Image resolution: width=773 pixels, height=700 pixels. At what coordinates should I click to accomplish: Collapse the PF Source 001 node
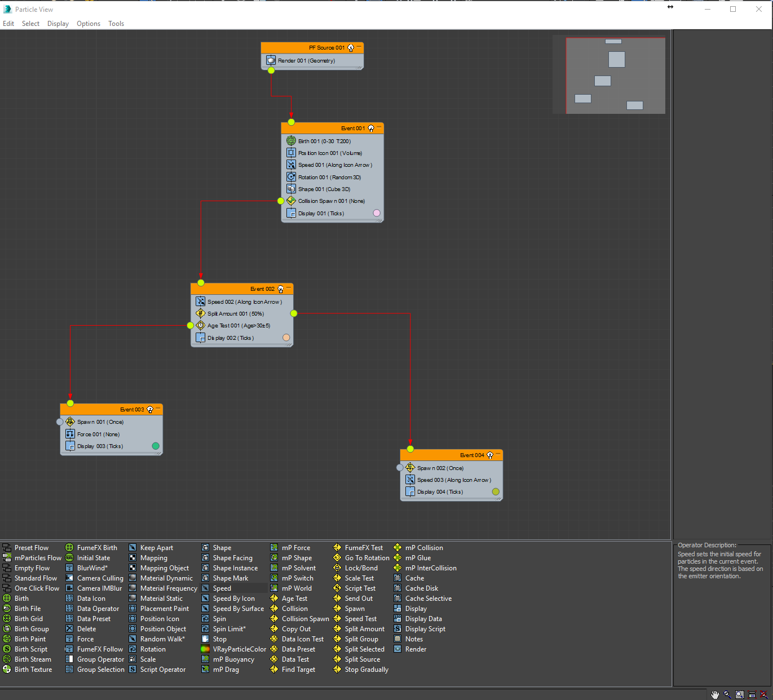(359, 47)
